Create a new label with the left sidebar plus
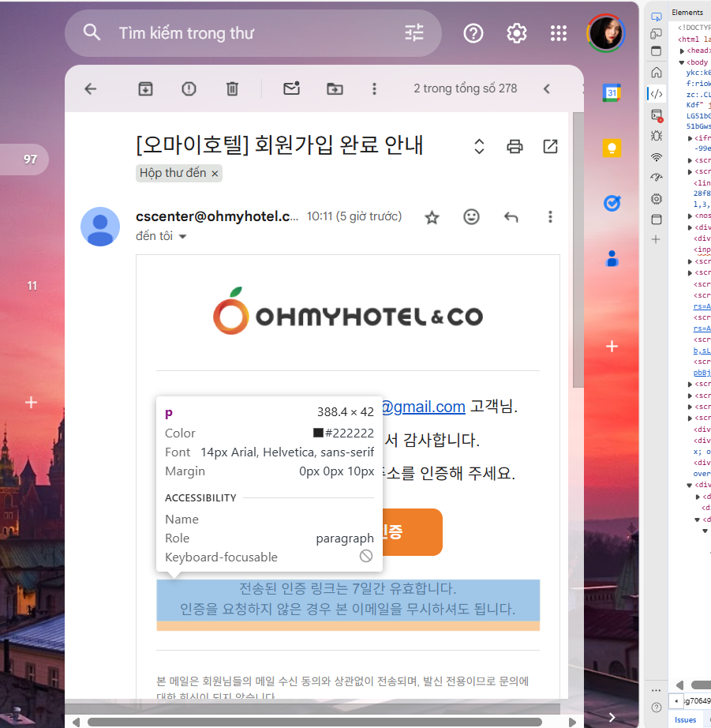The width and height of the screenshot is (711, 728). [31, 402]
